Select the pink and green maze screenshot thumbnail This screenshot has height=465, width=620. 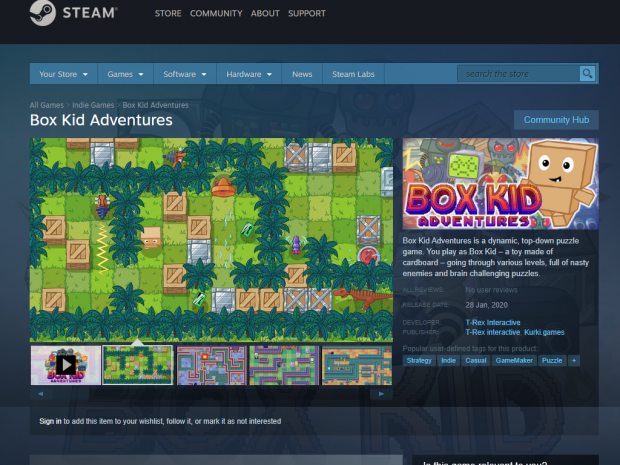point(284,365)
